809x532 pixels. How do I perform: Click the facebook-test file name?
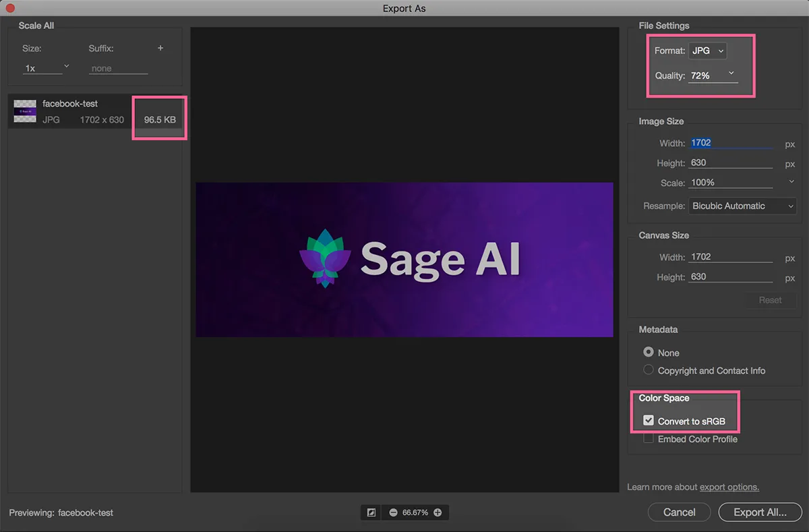pos(70,103)
